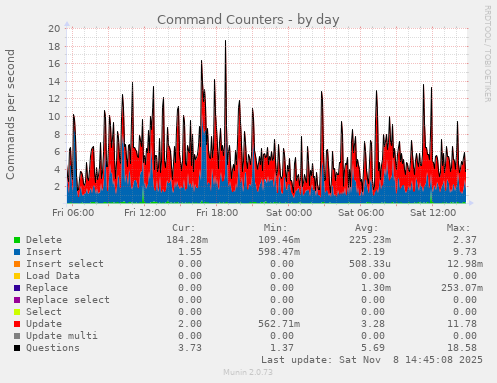
Task: Click Delete's minimum value 109.46m
Action: click(x=279, y=240)
